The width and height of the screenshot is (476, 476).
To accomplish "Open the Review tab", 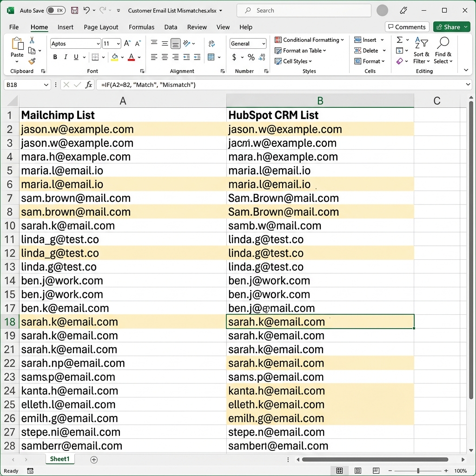I will click(x=197, y=27).
